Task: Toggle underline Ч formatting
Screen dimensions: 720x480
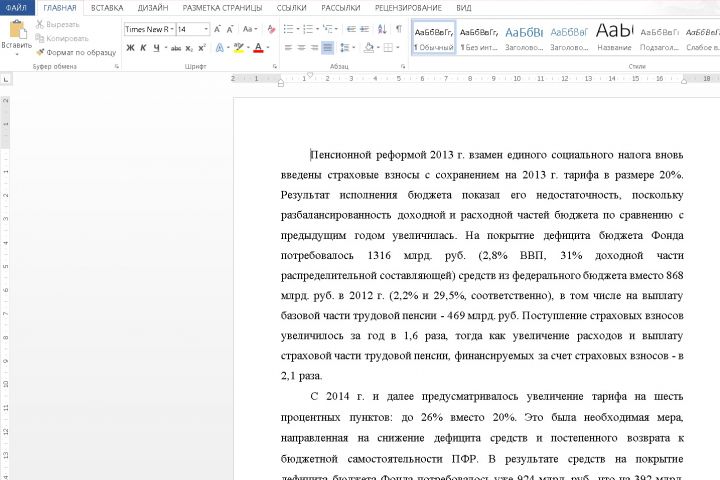Action: tap(157, 48)
